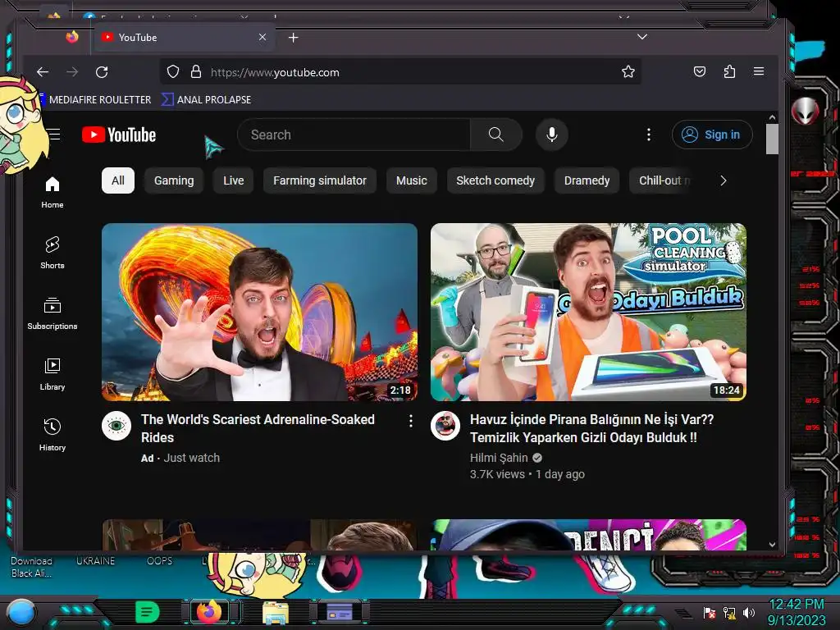Open the World's Scariest Adrenaline-Soaked Rides title

[258, 428]
